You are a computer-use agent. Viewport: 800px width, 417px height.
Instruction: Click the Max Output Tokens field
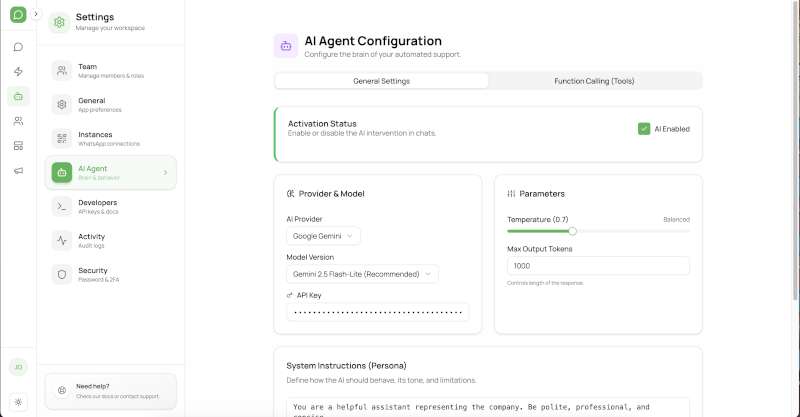click(x=598, y=265)
